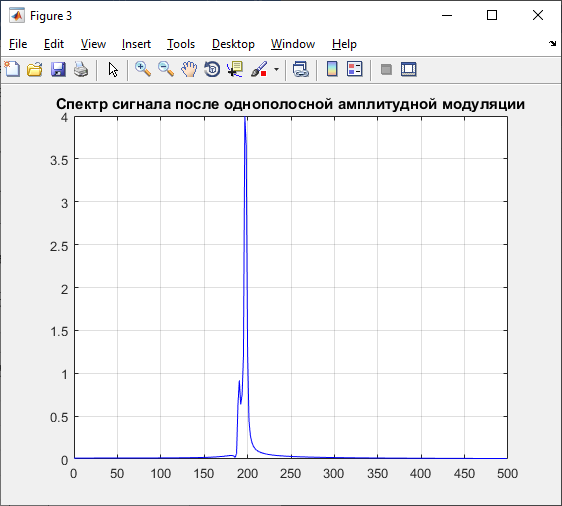562x506 pixels.
Task: Enable the Pan hand tool
Action: [189, 69]
